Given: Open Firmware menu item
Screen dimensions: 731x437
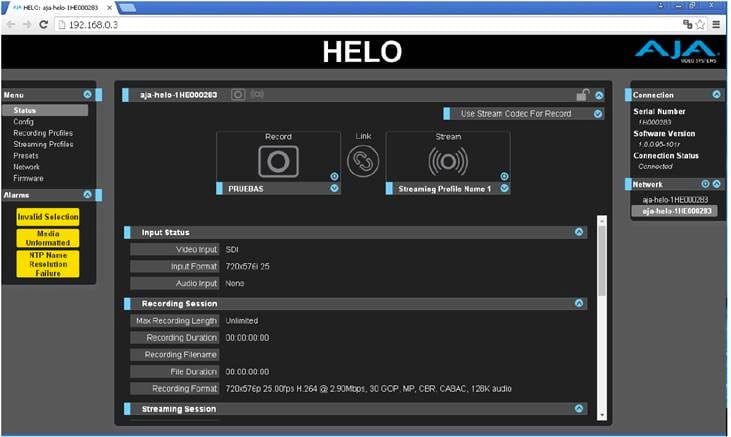Looking at the screenshot, I should (x=28, y=178).
